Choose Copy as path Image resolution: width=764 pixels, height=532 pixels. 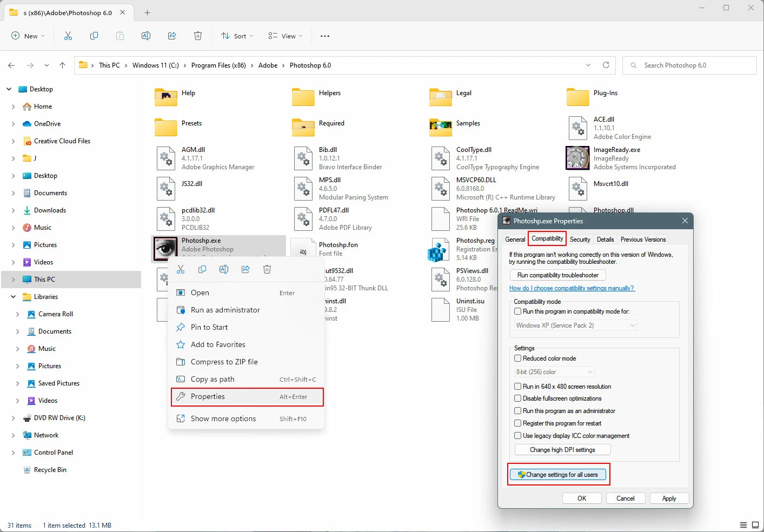pos(247,379)
